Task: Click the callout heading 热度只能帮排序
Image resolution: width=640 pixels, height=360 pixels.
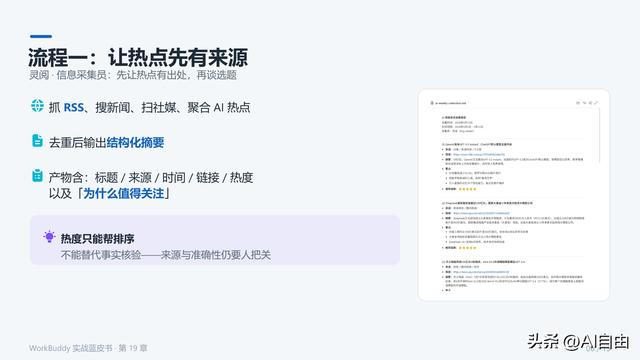Action: click(98, 238)
